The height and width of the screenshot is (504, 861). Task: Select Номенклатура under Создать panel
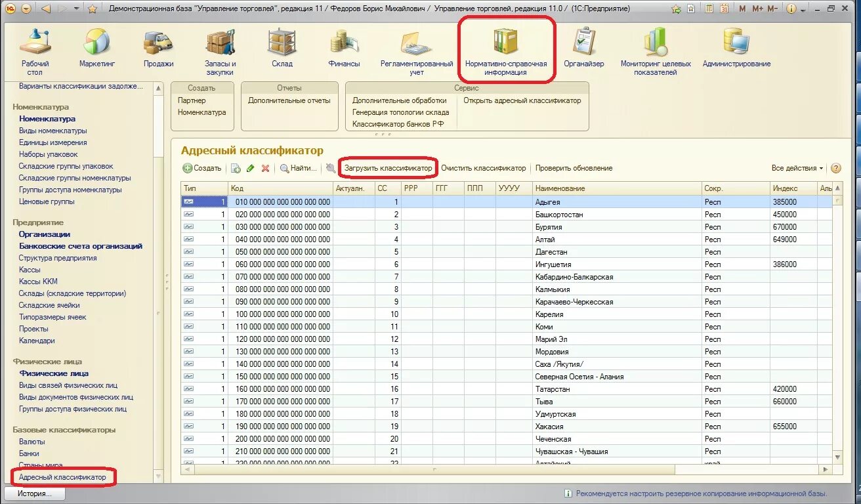[201, 112]
